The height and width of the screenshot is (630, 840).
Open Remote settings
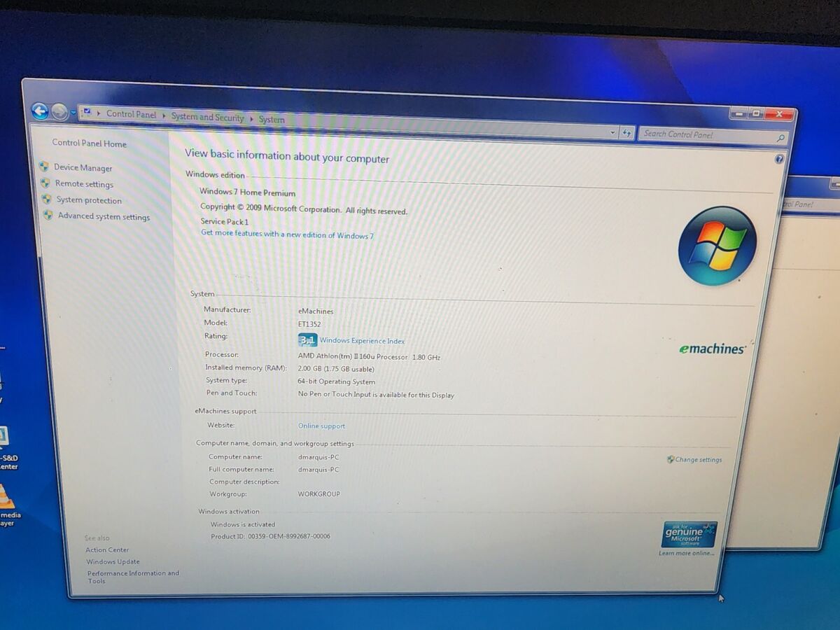click(x=84, y=184)
